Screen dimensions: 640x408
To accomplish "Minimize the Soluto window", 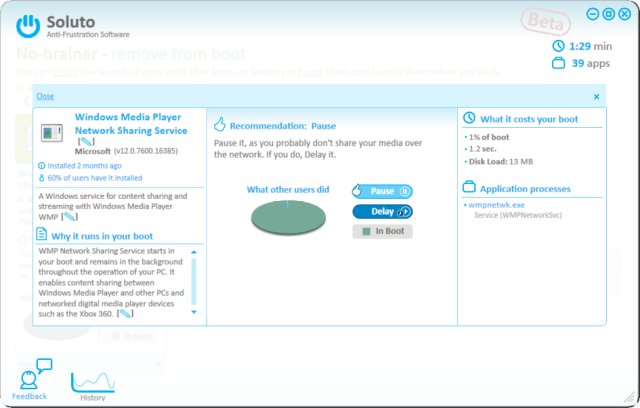I will pos(592,14).
